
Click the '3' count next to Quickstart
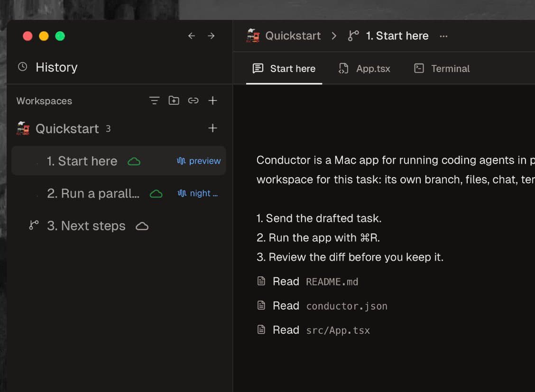pos(108,129)
